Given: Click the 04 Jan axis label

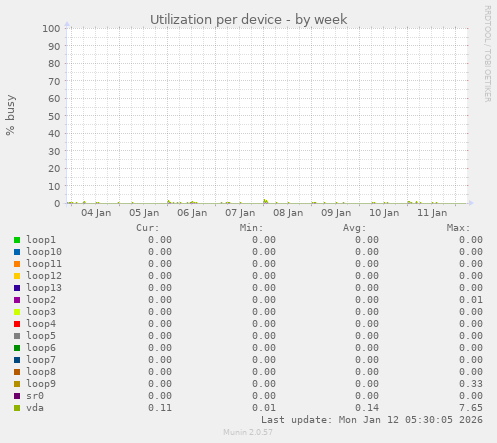Looking at the screenshot, I should tap(96, 213).
